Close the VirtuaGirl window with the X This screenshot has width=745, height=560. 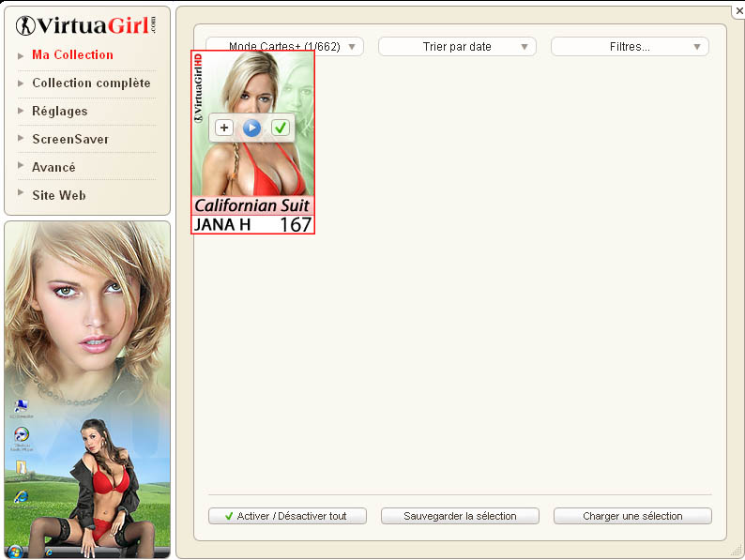point(738,10)
